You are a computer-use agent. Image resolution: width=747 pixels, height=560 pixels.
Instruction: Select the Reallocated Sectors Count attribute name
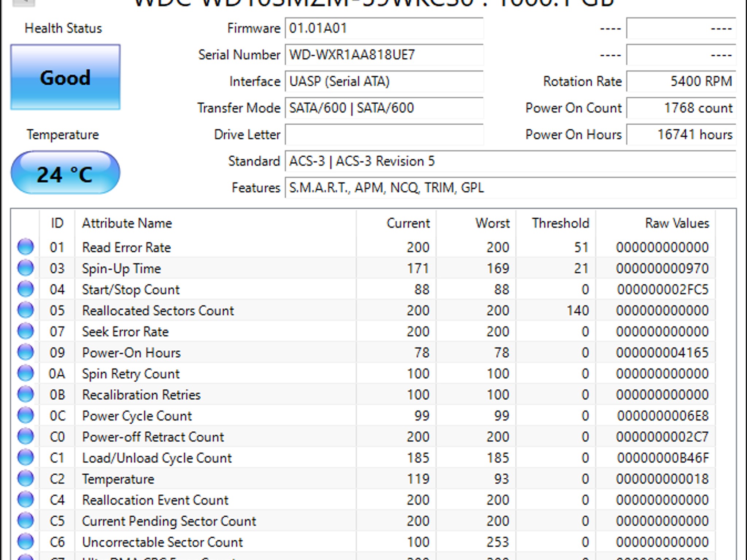point(158,311)
